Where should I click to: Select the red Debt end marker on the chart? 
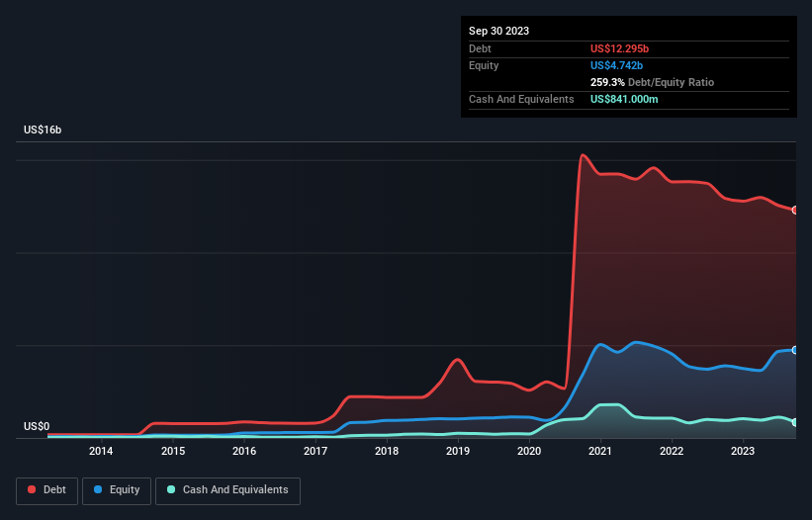[795, 210]
